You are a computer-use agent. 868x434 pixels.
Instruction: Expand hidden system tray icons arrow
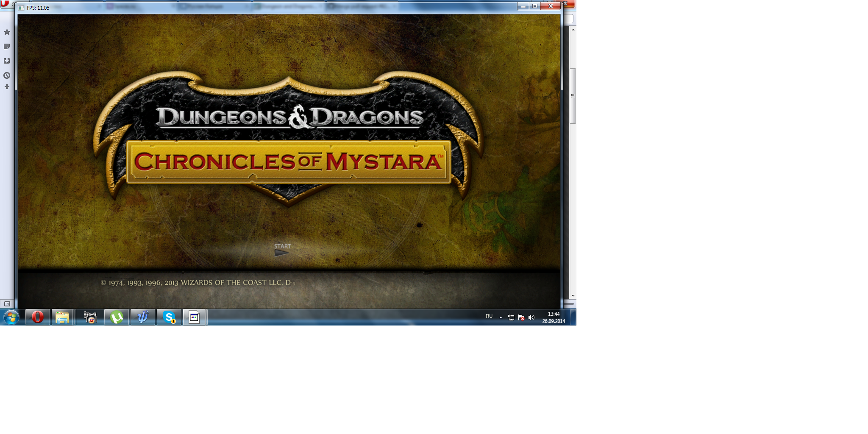(x=501, y=317)
